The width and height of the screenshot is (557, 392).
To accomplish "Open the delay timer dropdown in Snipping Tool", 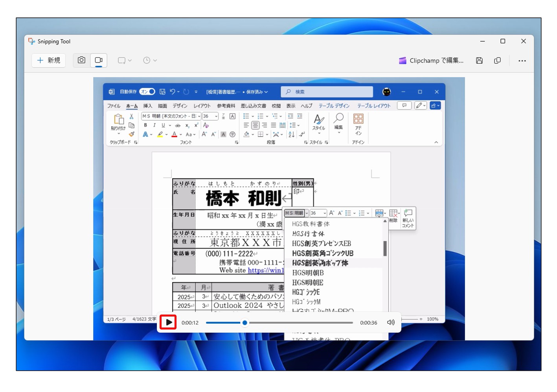I will pyautogui.click(x=150, y=60).
